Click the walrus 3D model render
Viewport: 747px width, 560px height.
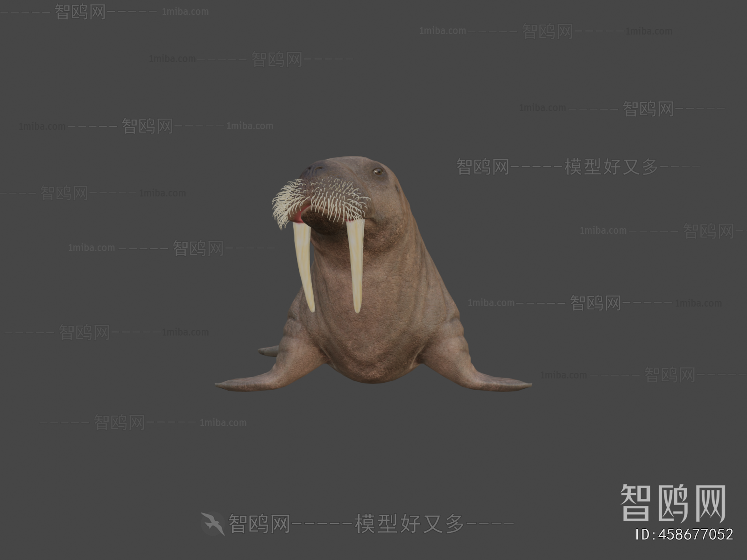(x=373, y=274)
